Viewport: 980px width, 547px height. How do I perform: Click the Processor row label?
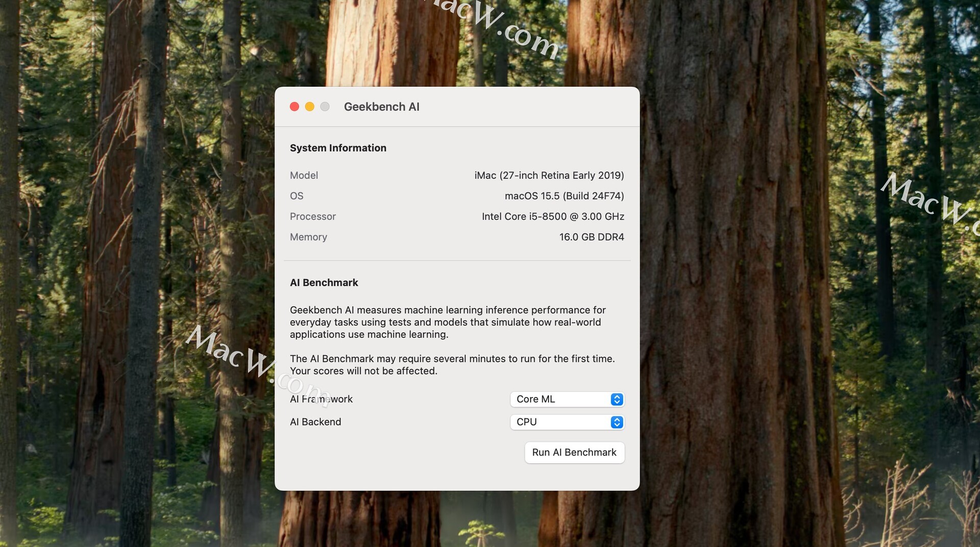313,216
